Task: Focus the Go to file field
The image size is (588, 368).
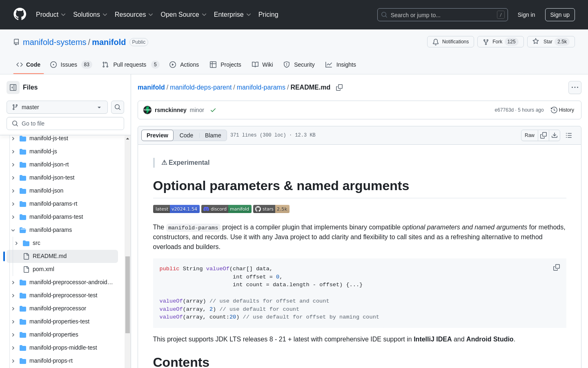Action: coord(65,123)
